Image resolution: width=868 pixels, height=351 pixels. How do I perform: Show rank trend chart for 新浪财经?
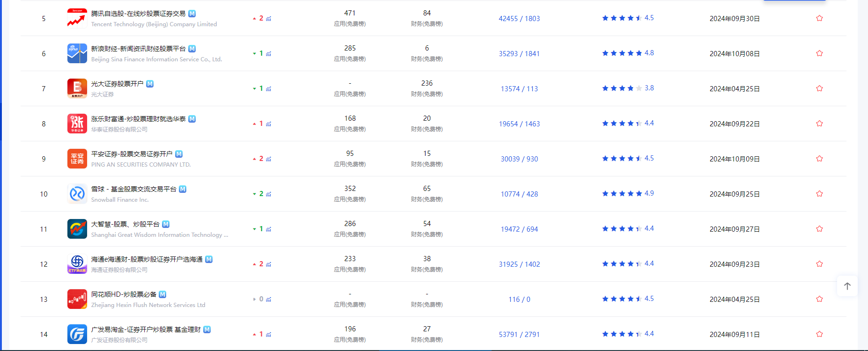click(x=269, y=54)
